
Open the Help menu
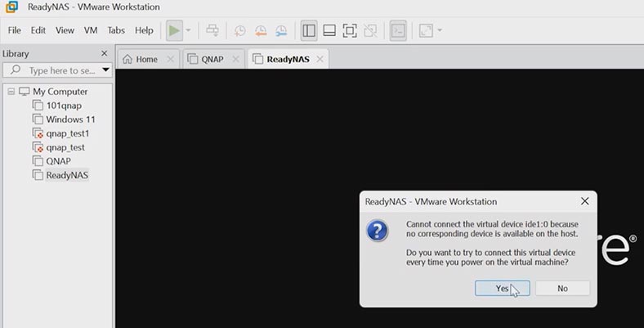click(144, 30)
